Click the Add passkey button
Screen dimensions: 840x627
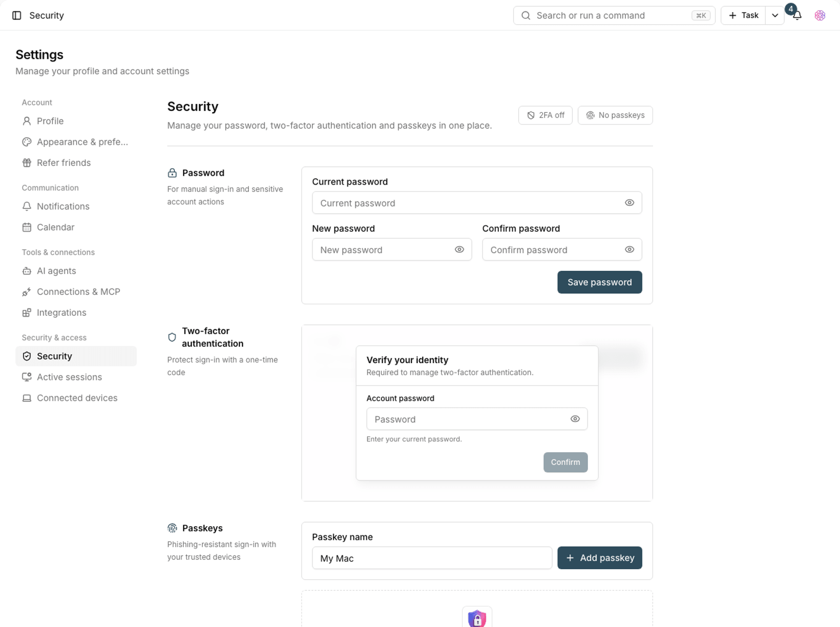(600, 558)
